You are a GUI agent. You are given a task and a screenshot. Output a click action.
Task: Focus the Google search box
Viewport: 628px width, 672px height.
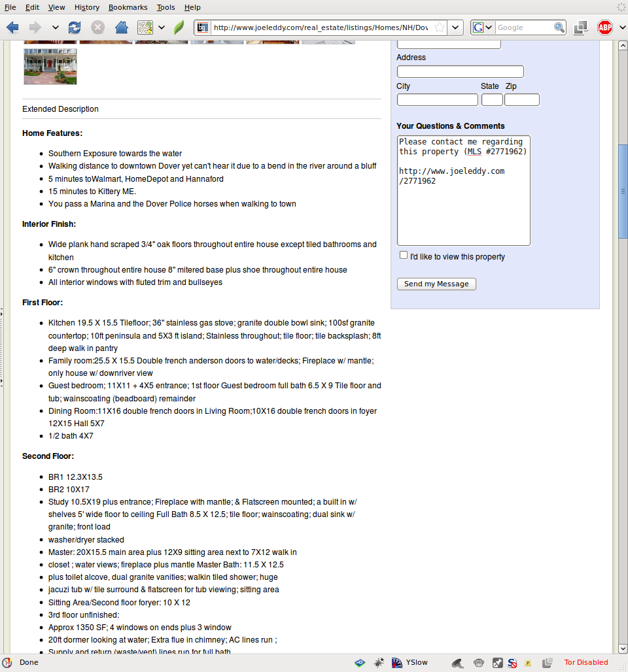[524, 27]
